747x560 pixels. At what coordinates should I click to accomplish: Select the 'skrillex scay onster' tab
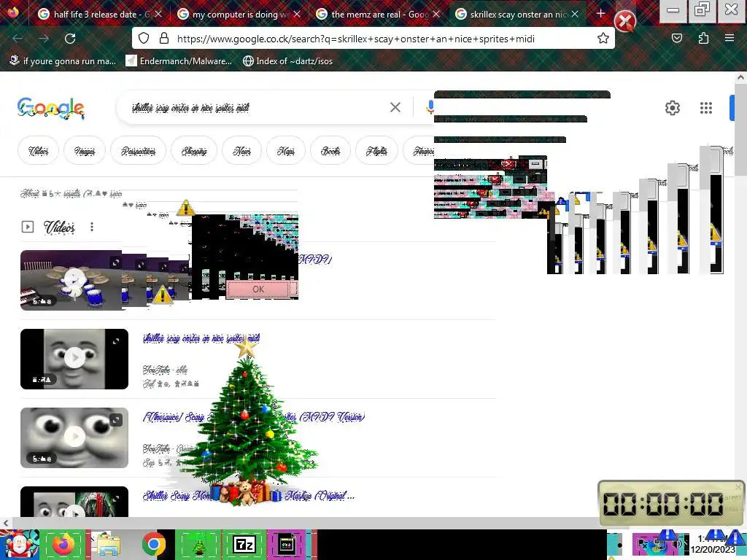[516, 15]
